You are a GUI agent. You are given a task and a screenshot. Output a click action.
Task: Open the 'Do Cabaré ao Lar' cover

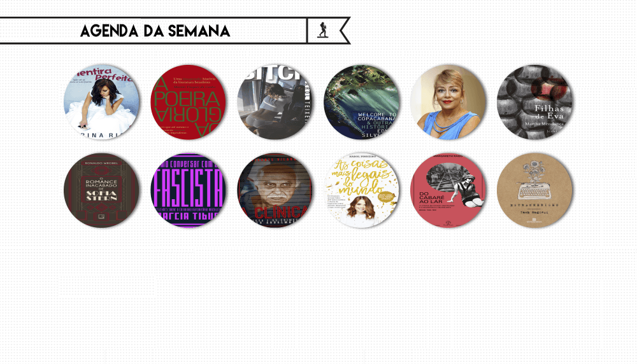click(x=448, y=190)
